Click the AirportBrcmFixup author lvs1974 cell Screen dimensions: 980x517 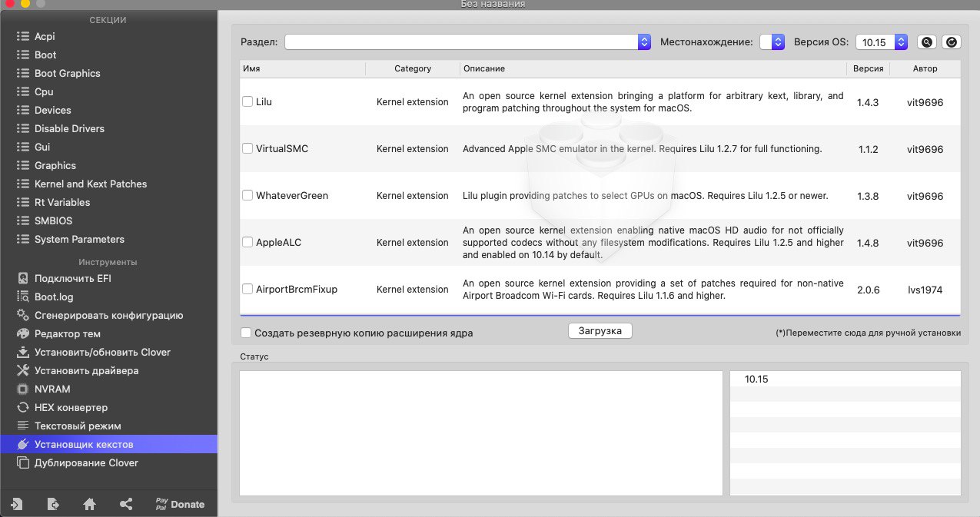click(925, 290)
